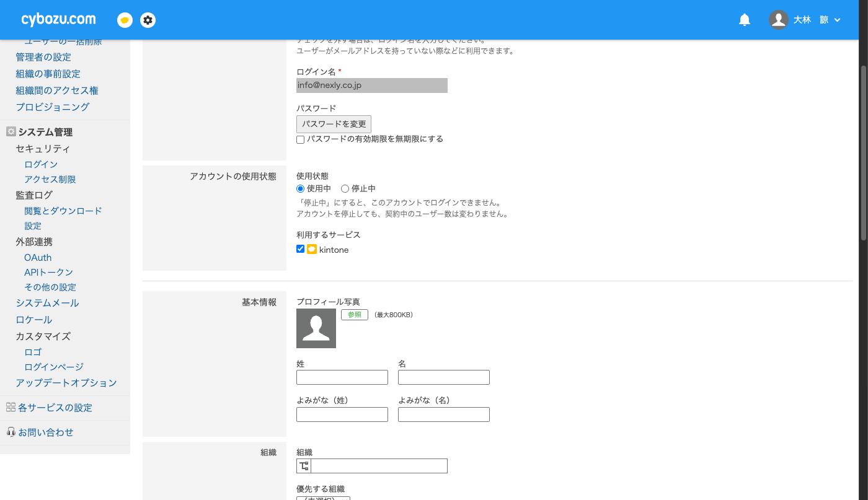
Task: Expand user menu chevron next to 大林 諒
Action: (837, 20)
